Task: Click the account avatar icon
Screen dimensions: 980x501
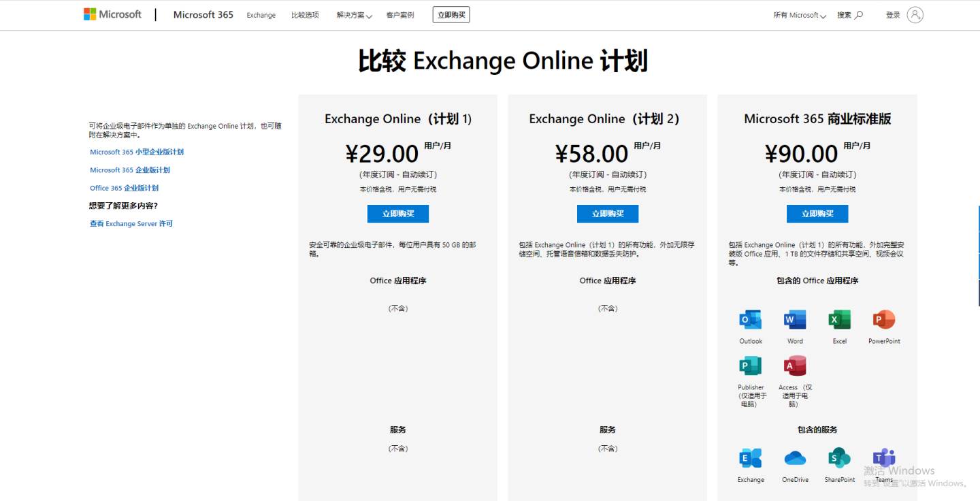Action: [x=915, y=15]
